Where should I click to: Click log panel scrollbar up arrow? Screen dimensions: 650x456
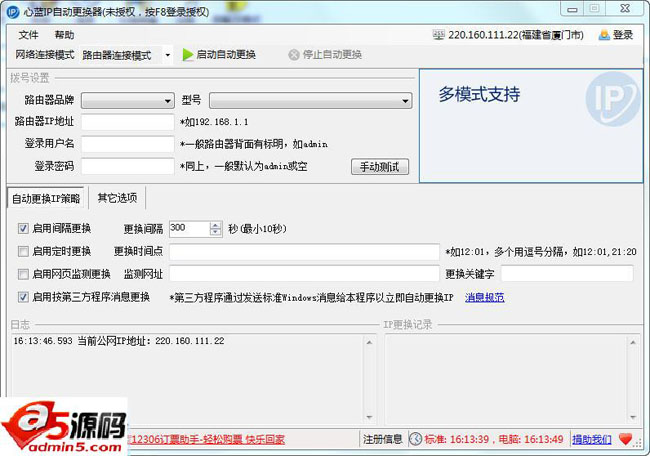point(369,342)
